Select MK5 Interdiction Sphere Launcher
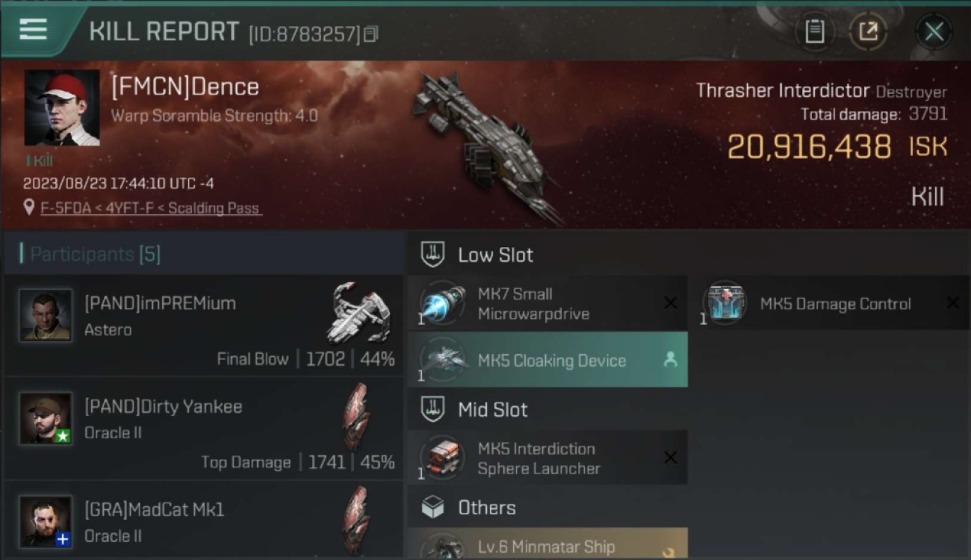This screenshot has height=560, width=971. [547, 458]
